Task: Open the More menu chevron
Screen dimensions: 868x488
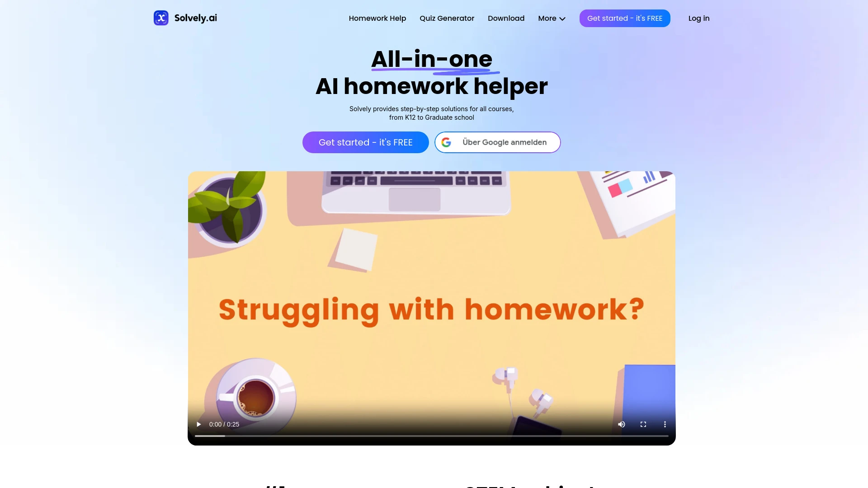Action: click(562, 19)
